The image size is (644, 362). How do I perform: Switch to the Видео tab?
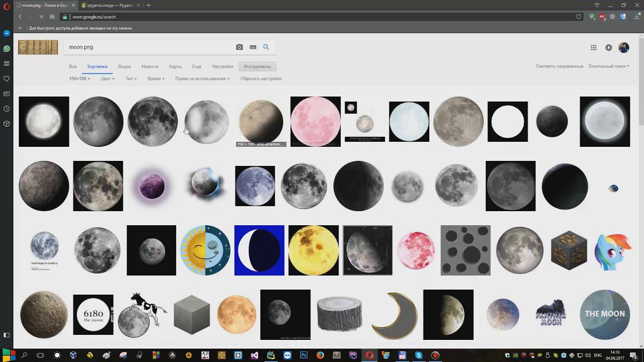click(124, 66)
